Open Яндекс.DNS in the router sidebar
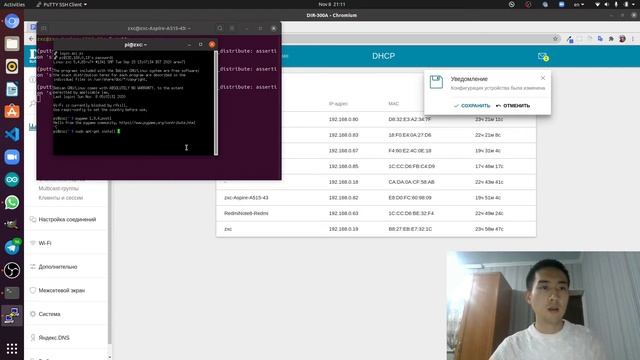Screen dimensions: 640x360 [x=50, y=338]
